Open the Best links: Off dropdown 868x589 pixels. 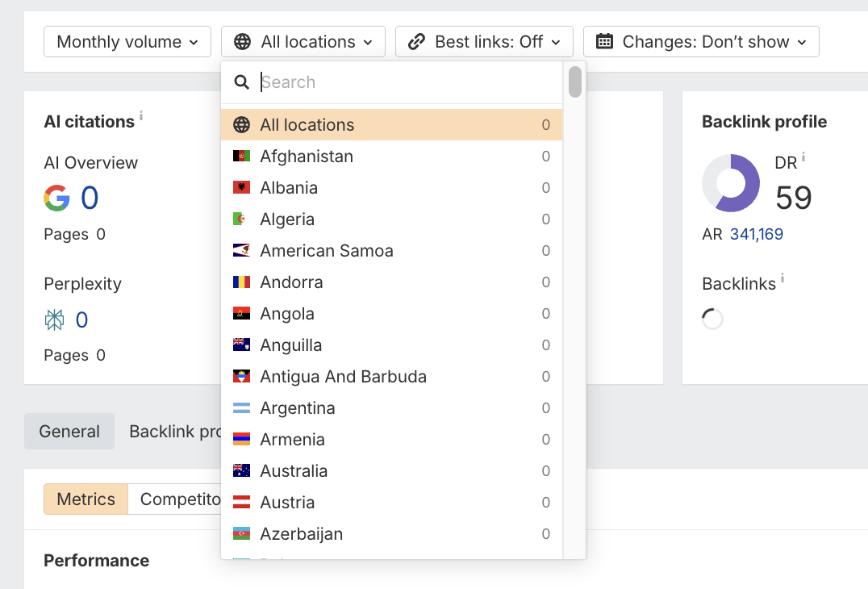484,41
